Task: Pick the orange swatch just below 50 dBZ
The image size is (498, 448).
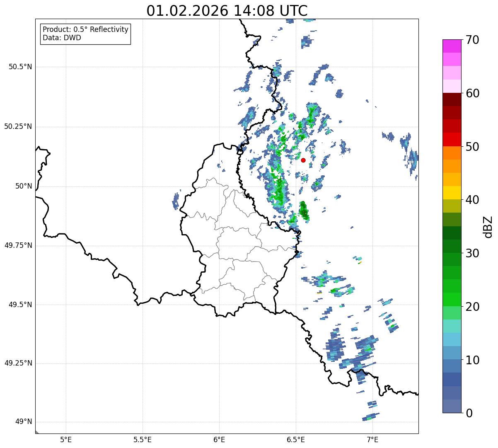Action: pos(452,153)
